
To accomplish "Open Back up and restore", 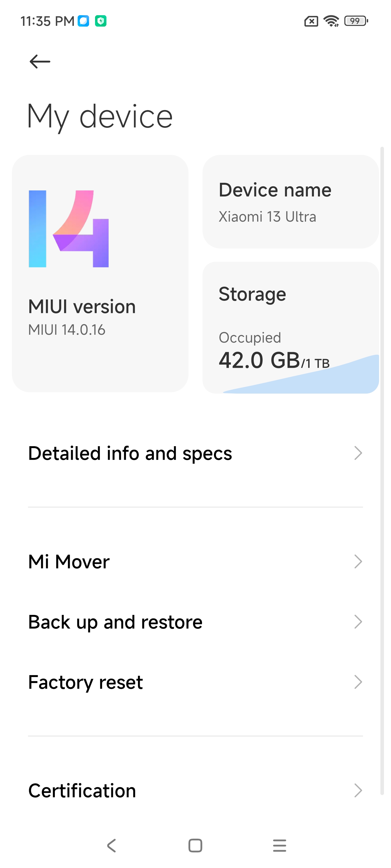I will pyautogui.click(x=115, y=622).
